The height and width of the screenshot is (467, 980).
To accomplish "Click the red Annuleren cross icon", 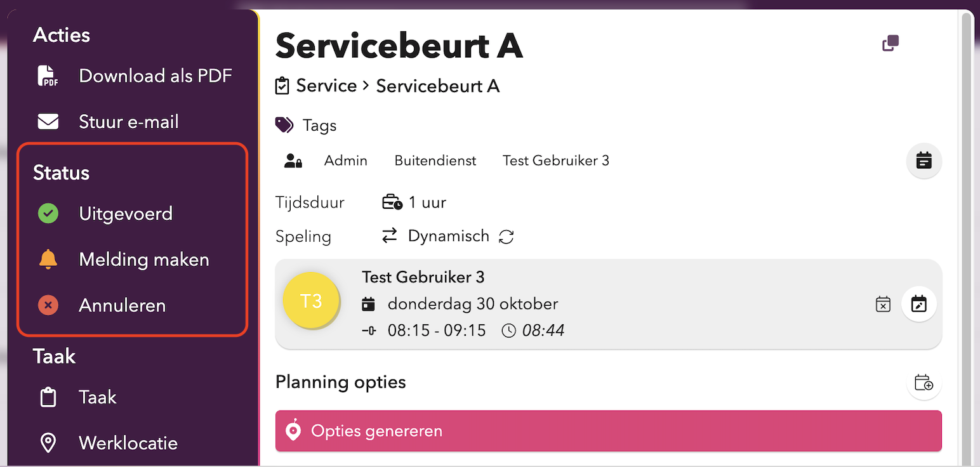I will pos(48,305).
